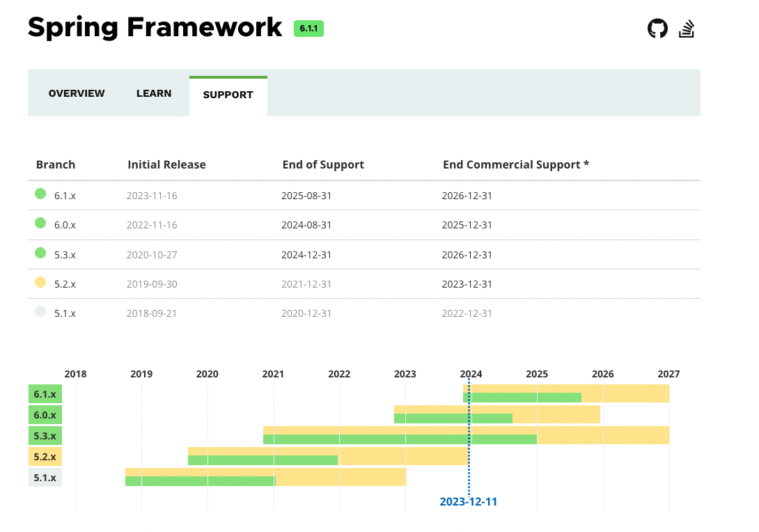Click the gray status dot beside 5.1.x
The height and width of the screenshot is (532, 759).
tap(40, 311)
